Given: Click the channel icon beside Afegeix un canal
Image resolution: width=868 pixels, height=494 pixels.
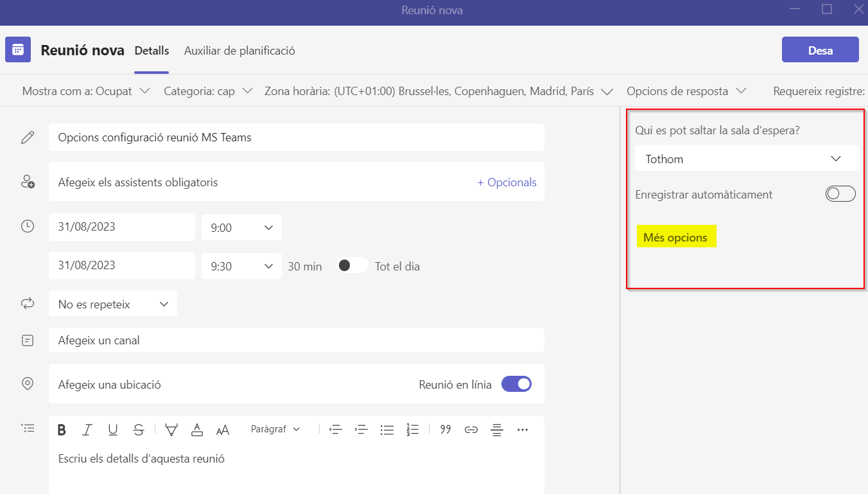Looking at the screenshot, I should pyautogui.click(x=28, y=340).
